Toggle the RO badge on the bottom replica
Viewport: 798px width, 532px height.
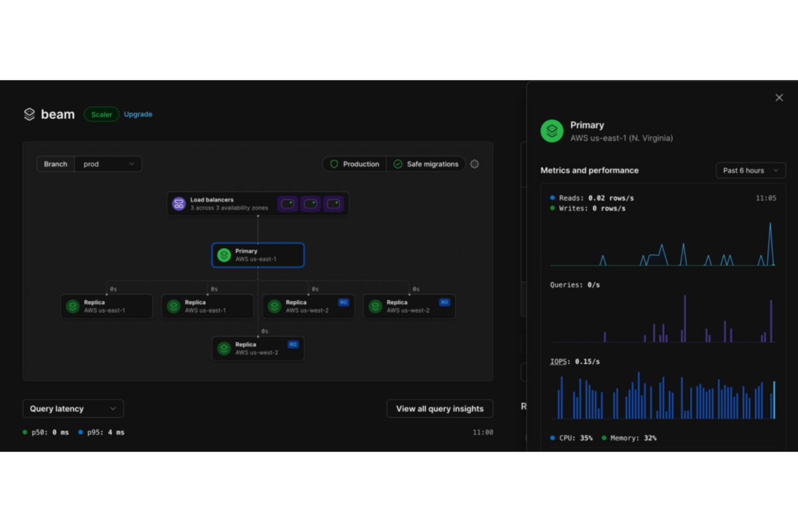293,344
